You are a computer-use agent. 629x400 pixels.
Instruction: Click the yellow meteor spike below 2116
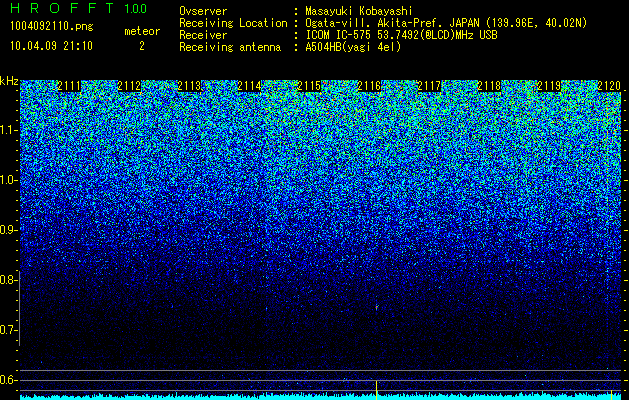click(376, 391)
